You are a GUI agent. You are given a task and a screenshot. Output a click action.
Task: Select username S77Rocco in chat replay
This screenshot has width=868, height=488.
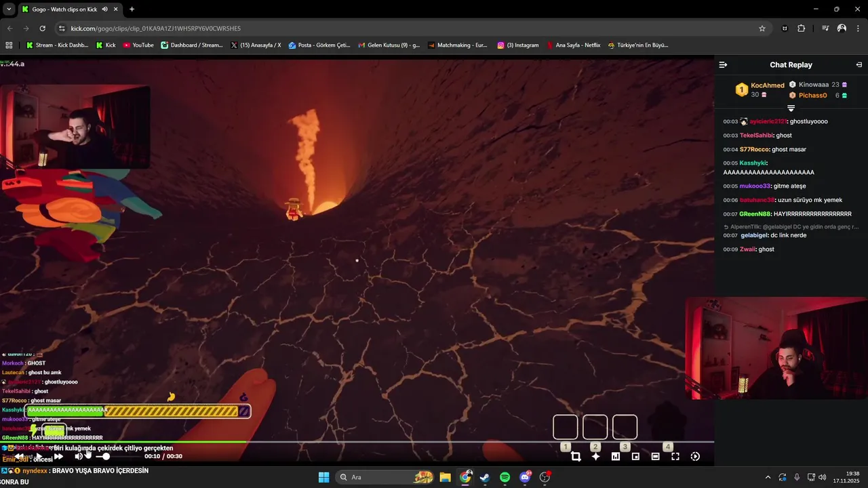coord(754,149)
